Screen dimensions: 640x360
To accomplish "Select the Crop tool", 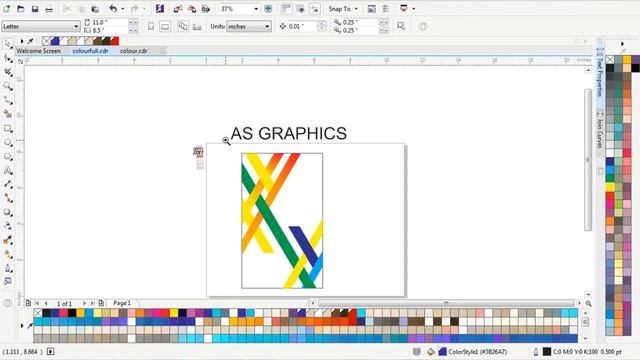I will pyautogui.click(x=8, y=72).
